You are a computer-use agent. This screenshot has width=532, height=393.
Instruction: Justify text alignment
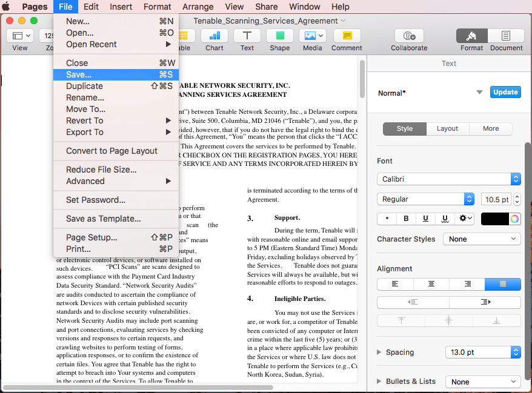(x=503, y=284)
